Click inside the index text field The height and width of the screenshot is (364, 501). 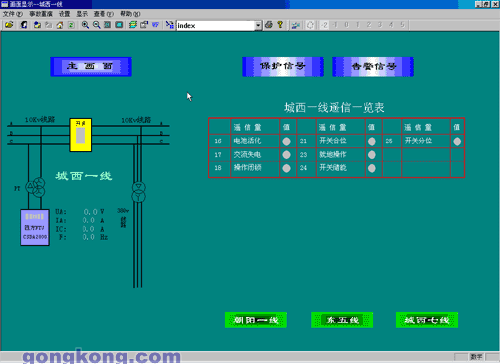pos(216,26)
